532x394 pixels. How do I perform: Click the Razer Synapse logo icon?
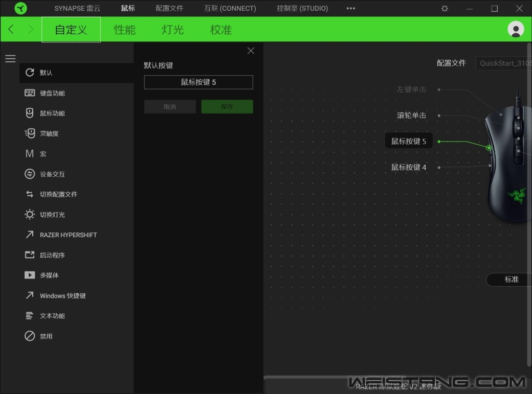pos(20,8)
